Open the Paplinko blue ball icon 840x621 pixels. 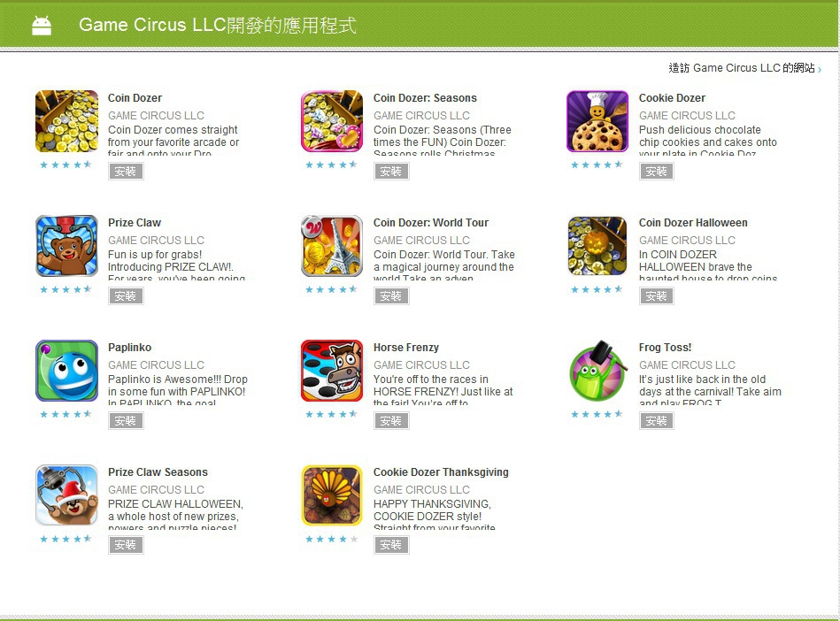tap(67, 371)
